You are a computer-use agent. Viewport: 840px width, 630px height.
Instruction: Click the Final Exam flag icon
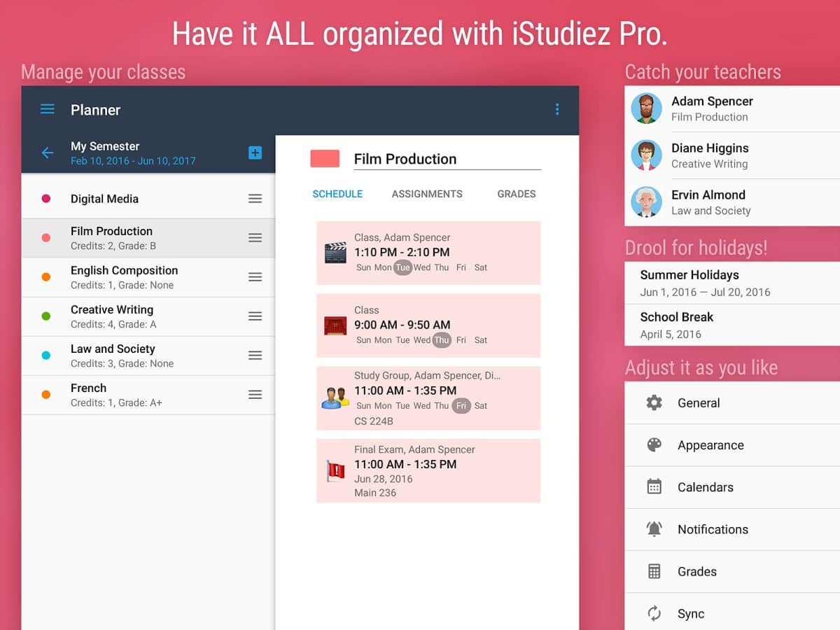click(x=335, y=470)
